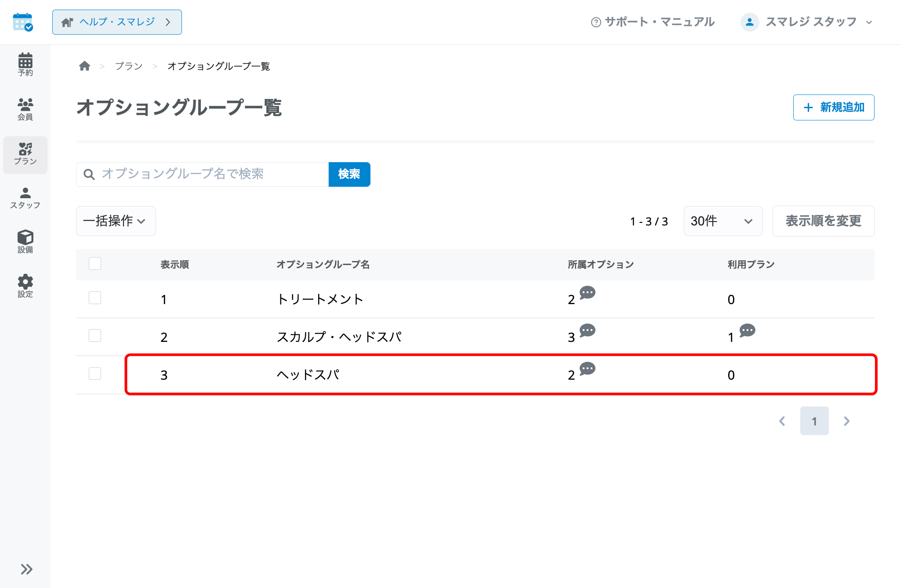This screenshot has width=900, height=588.
Task: Click the next page arrow
Action: point(847,421)
